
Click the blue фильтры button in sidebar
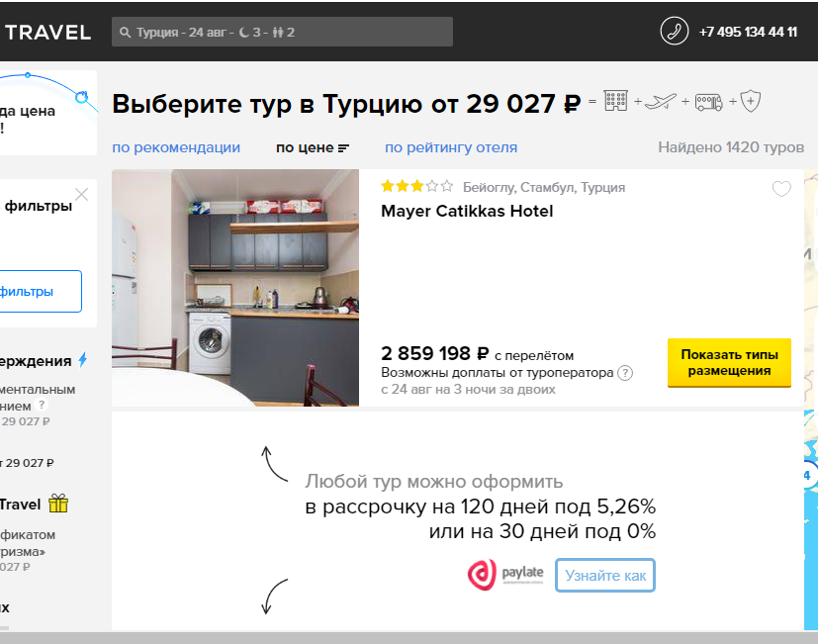(39, 291)
